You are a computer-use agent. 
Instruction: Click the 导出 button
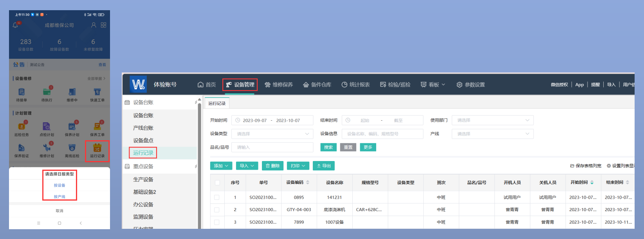click(324, 166)
